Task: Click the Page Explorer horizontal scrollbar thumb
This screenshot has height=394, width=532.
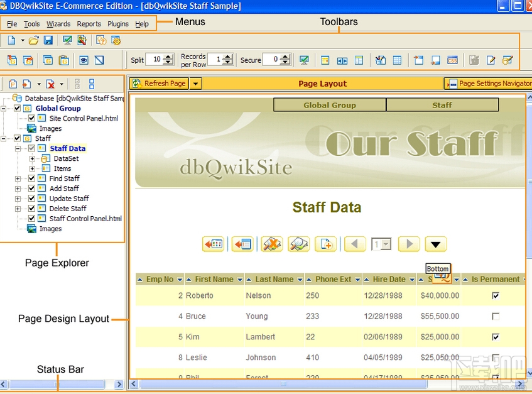Action: pos(57,384)
